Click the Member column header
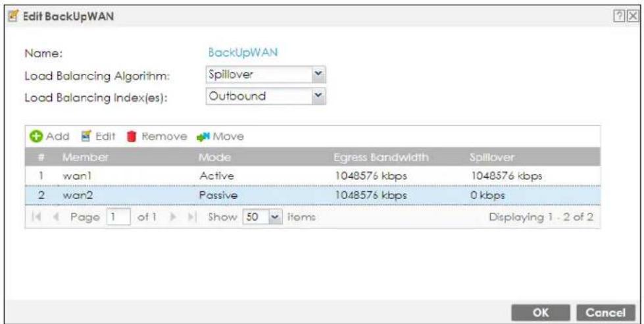Image resolution: width=644 pixels, height=324 pixels. click(x=86, y=157)
